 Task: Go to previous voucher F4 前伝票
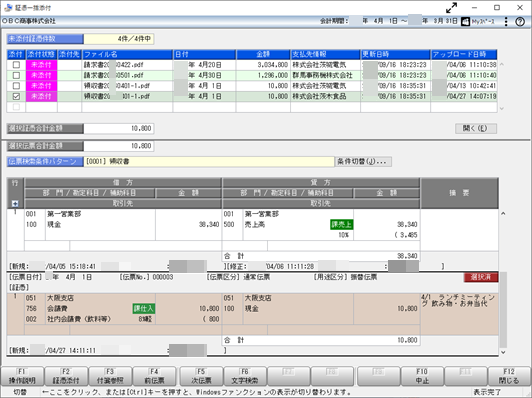[154, 376]
